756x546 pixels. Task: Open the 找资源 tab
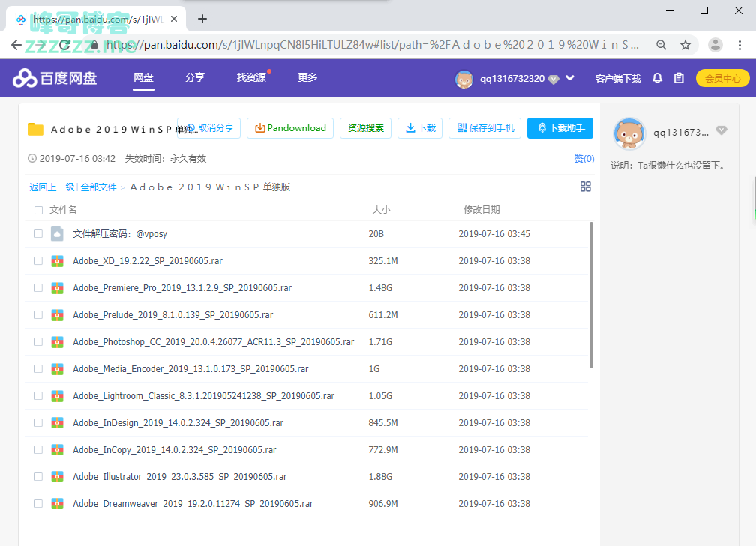(251, 78)
